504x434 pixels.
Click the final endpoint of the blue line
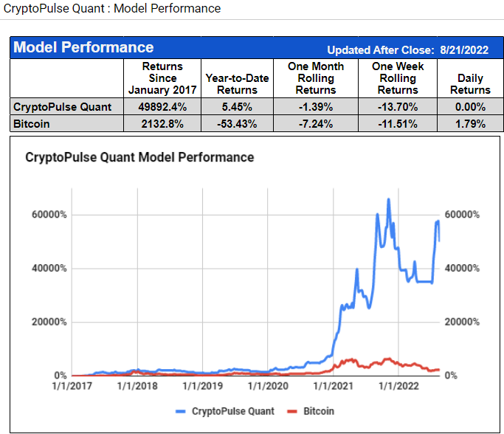(439, 241)
